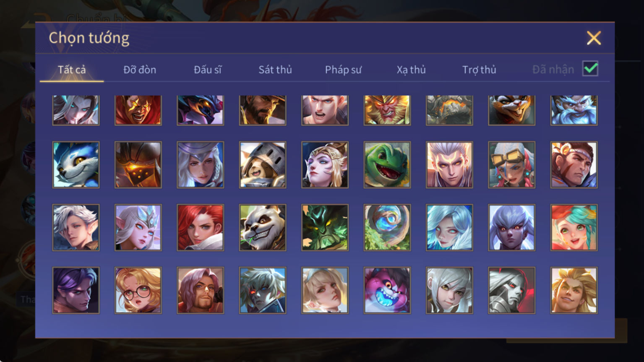Switch to the Đỡ đòn tab
644x362 pixels.
[x=140, y=70]
